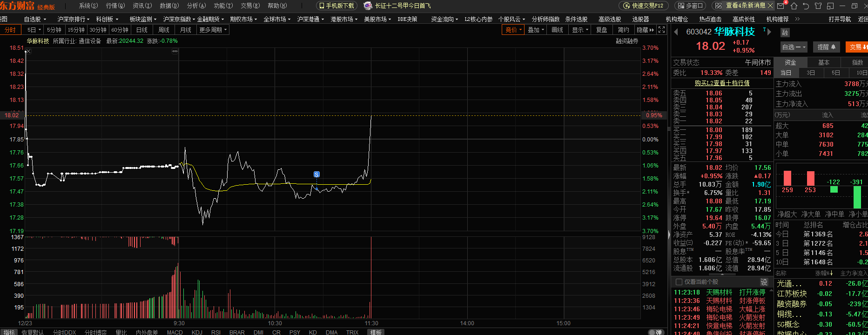868x335 pixels.
Task: Click the small T icon next to the stock name
Action: pyautogui.click(x=764, y=30)
